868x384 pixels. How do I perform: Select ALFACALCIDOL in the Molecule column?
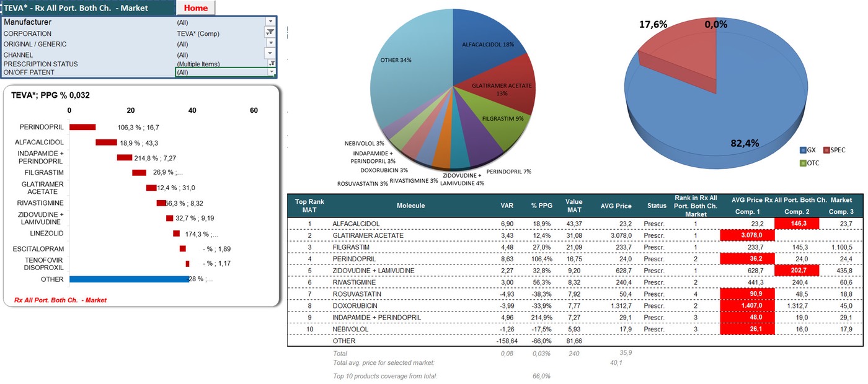(x=356, y=224)
